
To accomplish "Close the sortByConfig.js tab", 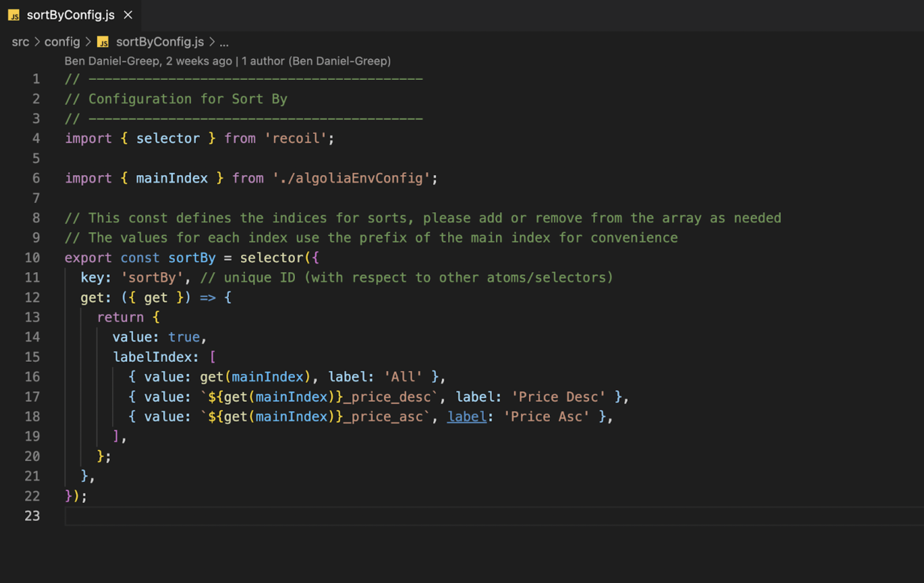I will (x=128, y=15).
